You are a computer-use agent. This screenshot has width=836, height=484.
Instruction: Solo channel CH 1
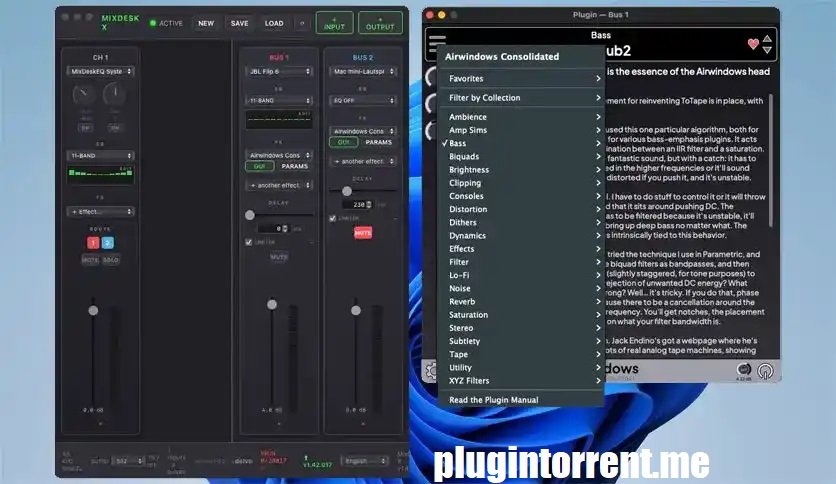click(x=110, y=260)
